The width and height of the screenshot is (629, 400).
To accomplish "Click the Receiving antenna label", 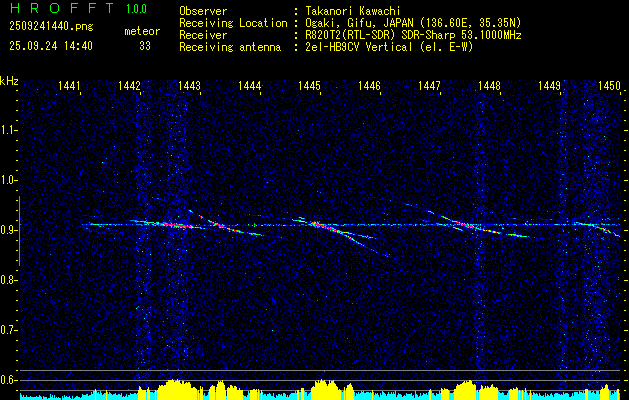I will tap(230, 47).
